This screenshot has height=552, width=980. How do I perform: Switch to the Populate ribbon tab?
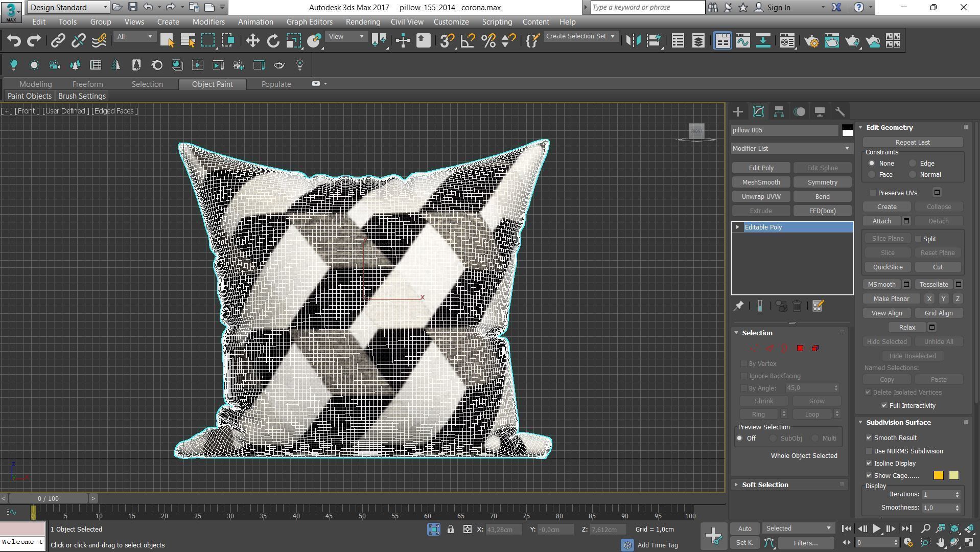276,84
